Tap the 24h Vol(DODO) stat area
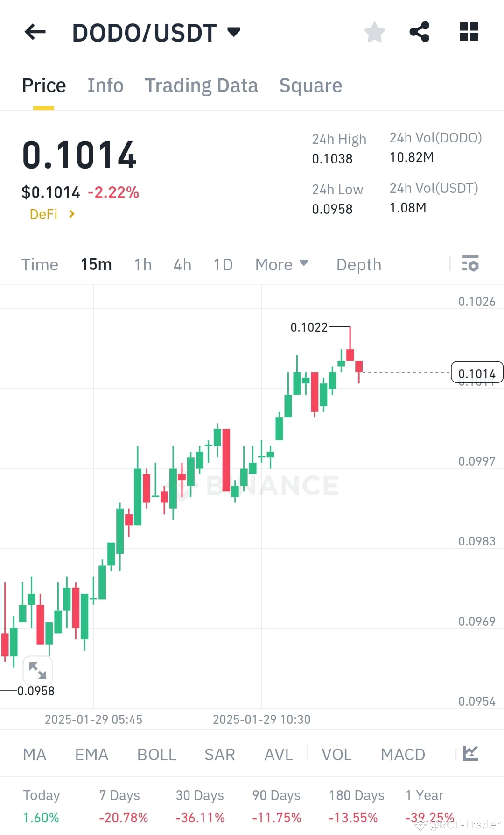504x835 pixels. (x=435, y=148)
